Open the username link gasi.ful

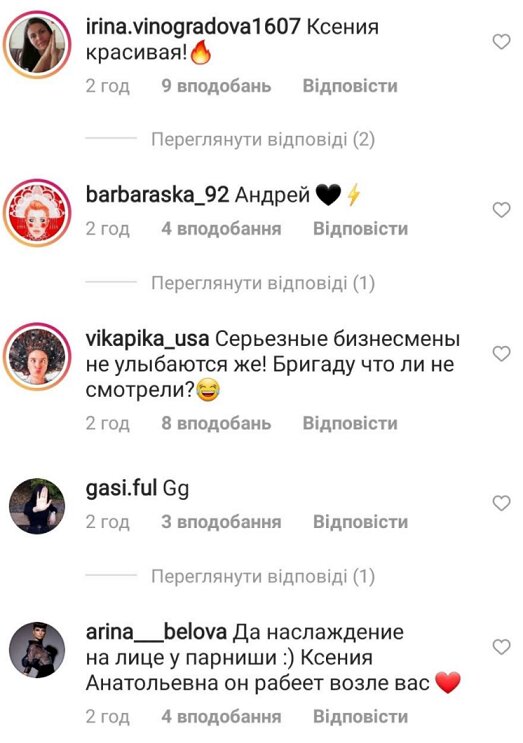(x=121, y=488)
